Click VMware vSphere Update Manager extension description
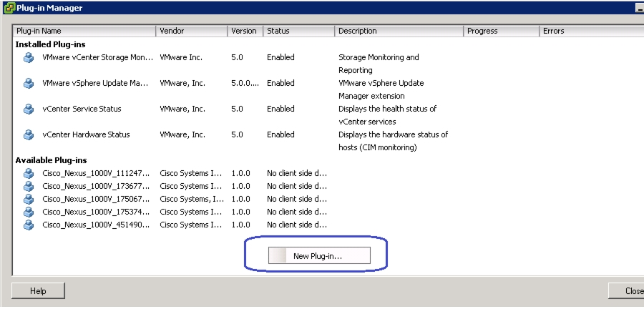This screenshot has width=644, height=309. point(381,89)
